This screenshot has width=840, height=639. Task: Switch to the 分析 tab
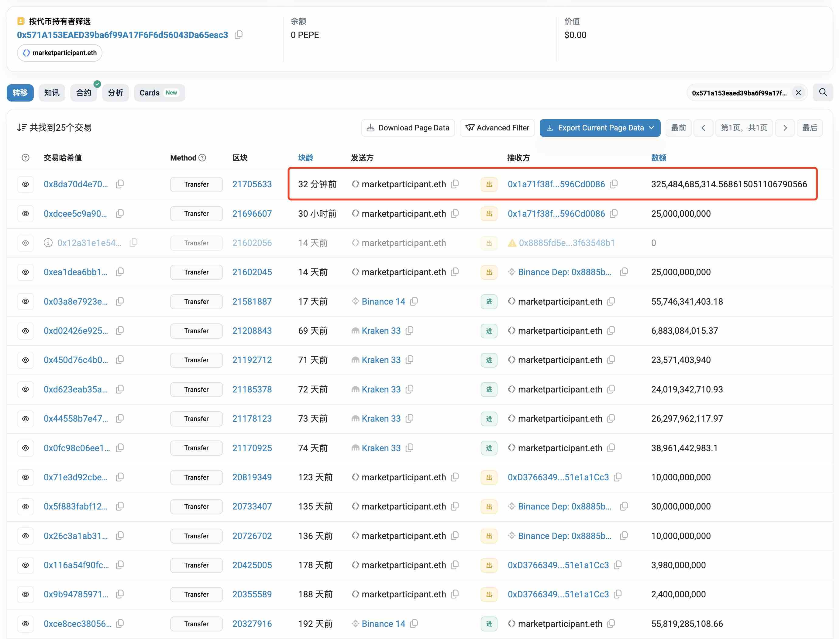pos(115,93)
